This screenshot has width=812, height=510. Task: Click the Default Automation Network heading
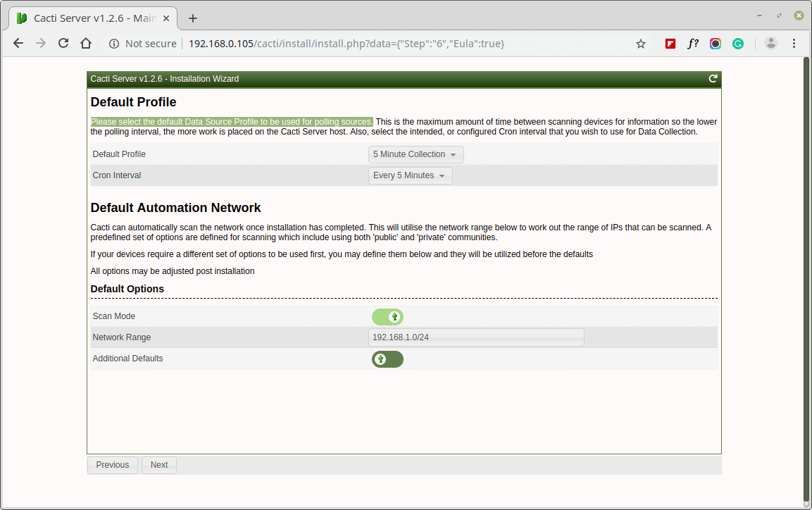175,208
